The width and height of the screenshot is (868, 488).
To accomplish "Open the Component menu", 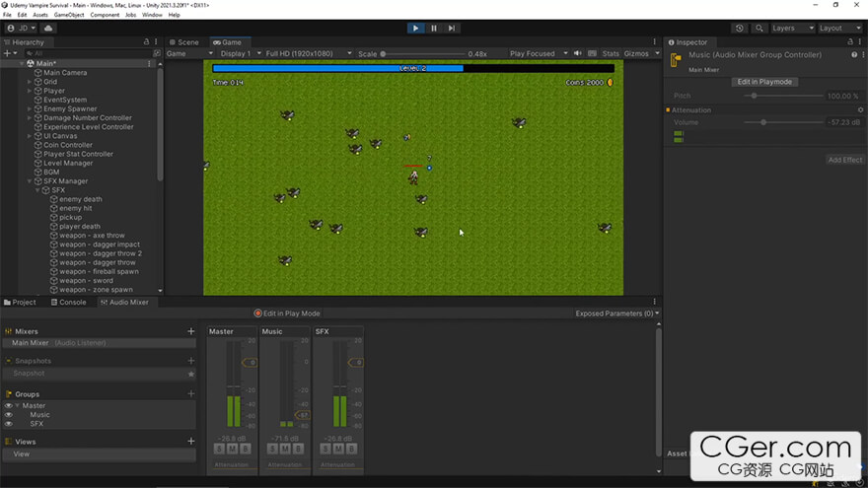I will (x=105, y=15).
